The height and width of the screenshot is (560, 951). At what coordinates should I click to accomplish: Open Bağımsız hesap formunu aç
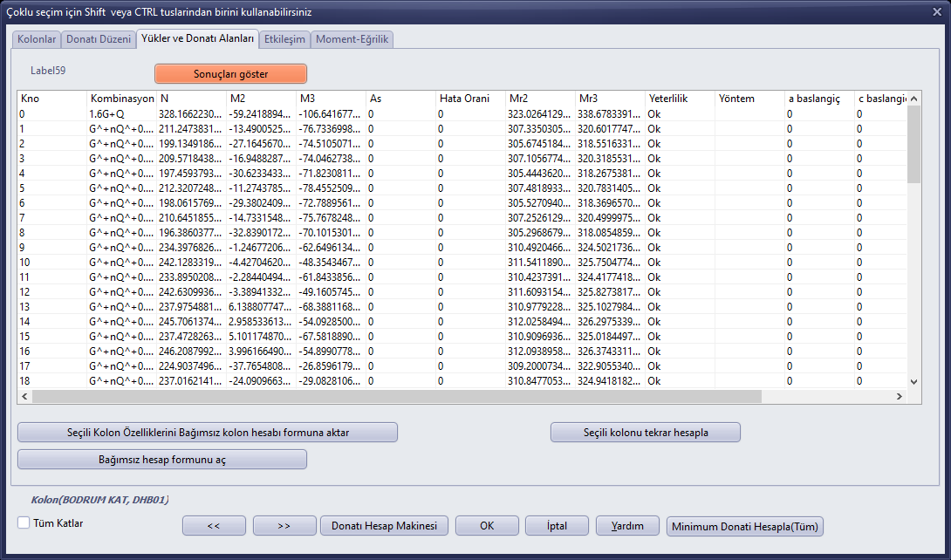(x=162, y=460)
